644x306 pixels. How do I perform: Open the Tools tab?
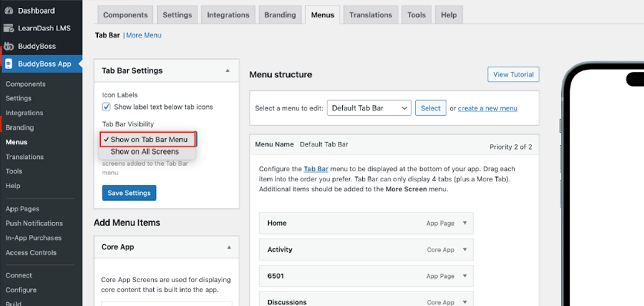pyautogui.click(x=416, y=15)
